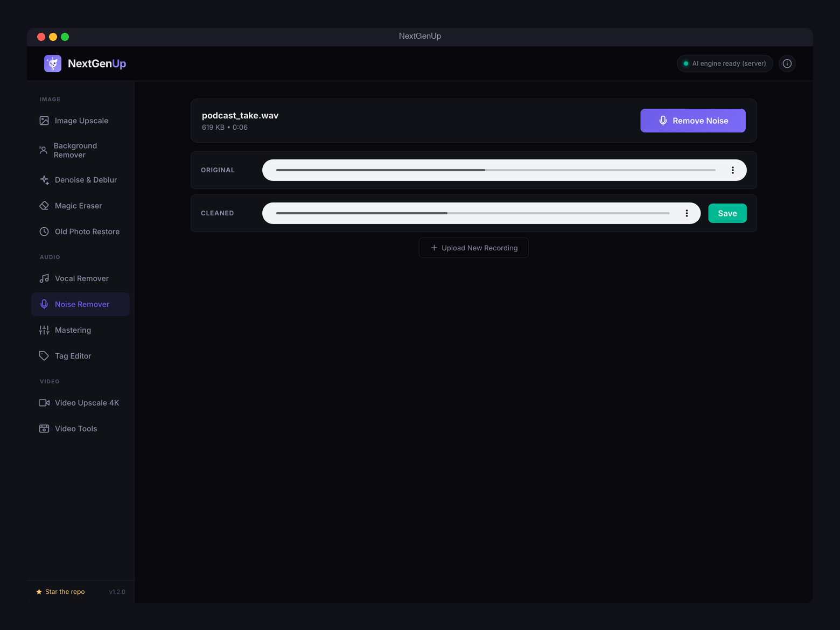840x630 pixels.
Task: Open the Original player three-dot menu
Action: click(x=733, y=170)
